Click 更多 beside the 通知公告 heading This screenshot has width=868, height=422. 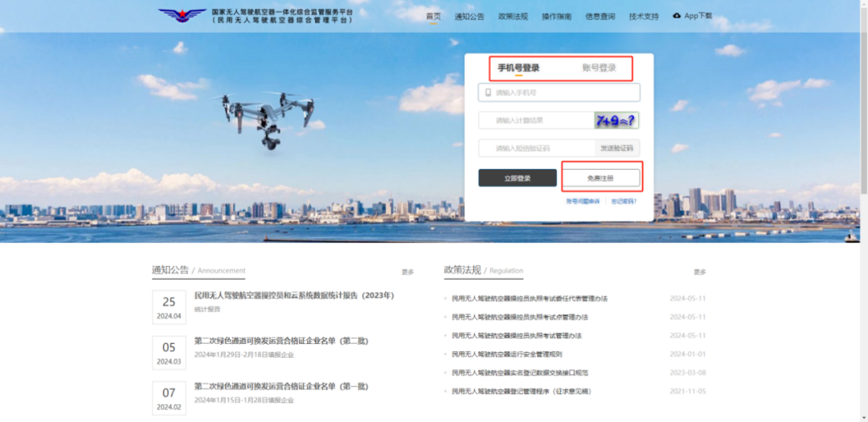click(407, 272)
